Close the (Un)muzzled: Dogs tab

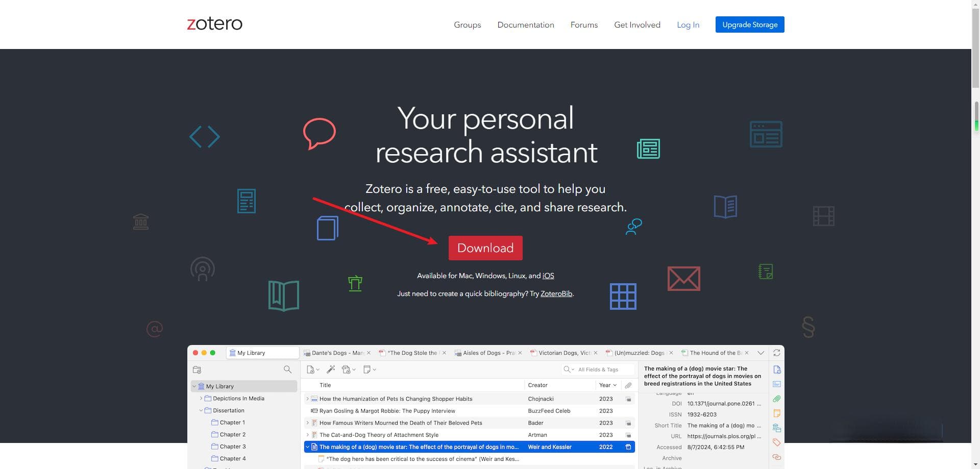[x=671, y=353]
